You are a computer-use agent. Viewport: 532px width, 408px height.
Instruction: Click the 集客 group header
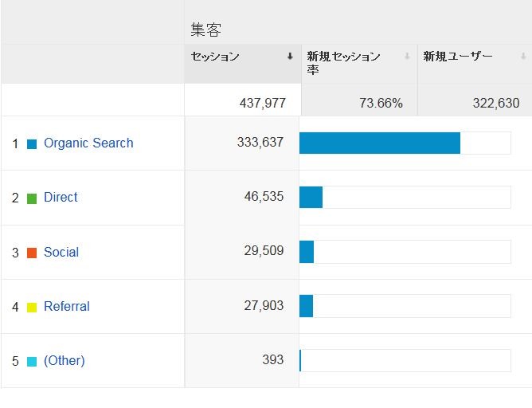[206, 29]
